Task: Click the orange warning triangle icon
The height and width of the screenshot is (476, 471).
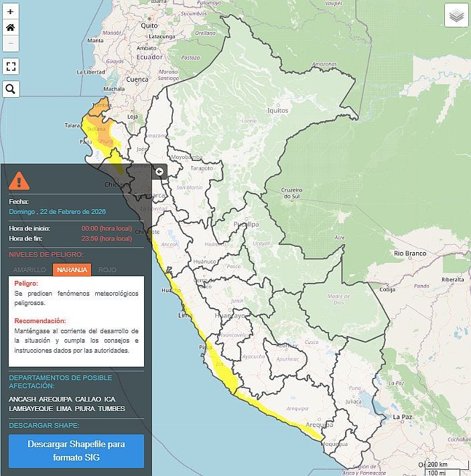Action: [19, 180]
